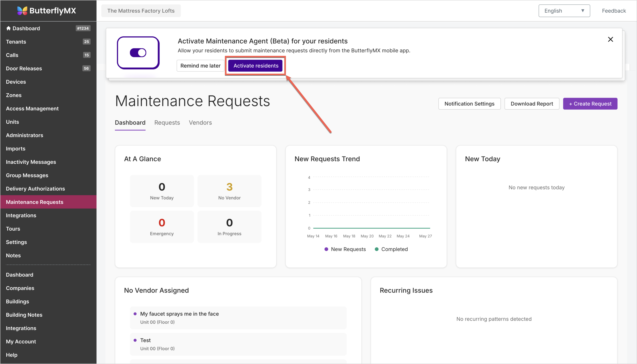Click the Emergency stat card
637x364 pixels.
(x=162, y=227)
